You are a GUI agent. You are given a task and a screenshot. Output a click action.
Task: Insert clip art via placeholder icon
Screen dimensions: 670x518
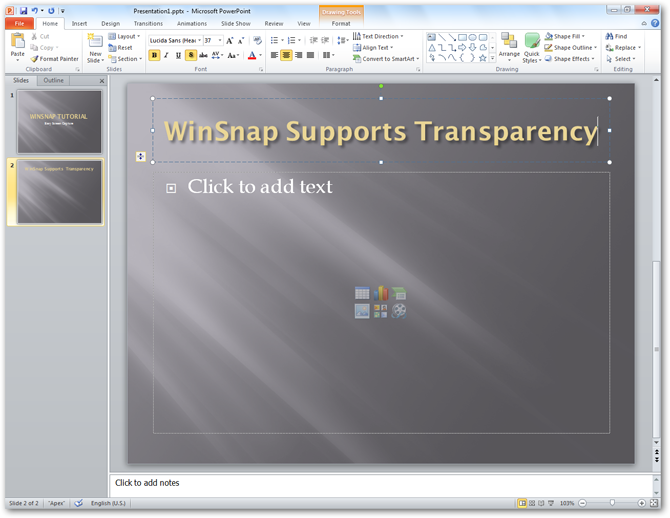pyautogui.click(x=381, y=311)
